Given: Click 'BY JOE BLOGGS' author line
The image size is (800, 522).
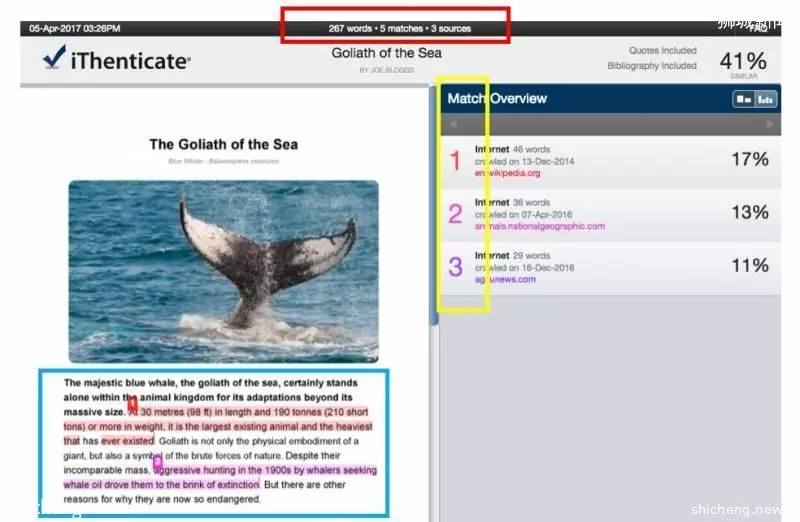Looking at the screenshot, I should pyautogui.click(x=386, y=70).
